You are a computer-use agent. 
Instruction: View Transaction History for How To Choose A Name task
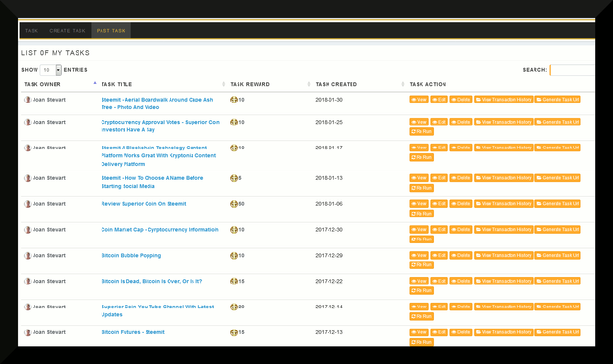pos(504,178)
